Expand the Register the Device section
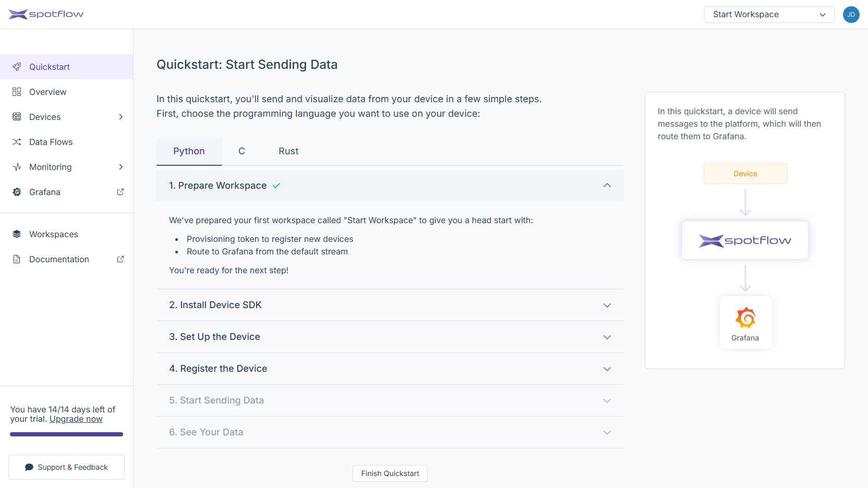Image resolution: width=868 pixels, height=488 pixels. point(390,369)
